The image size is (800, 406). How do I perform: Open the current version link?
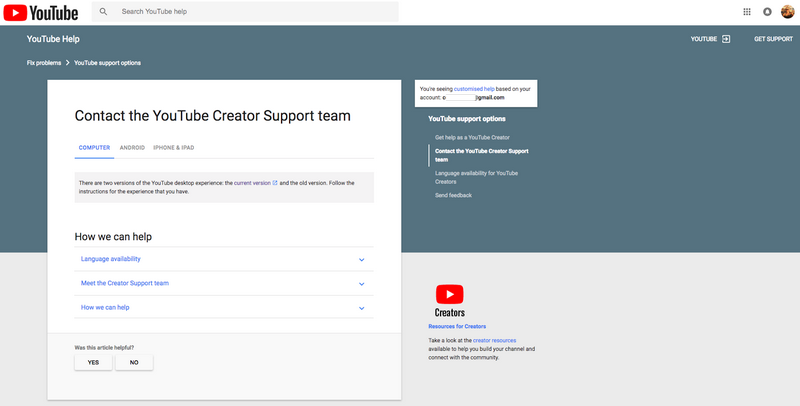tap(252, 183)
